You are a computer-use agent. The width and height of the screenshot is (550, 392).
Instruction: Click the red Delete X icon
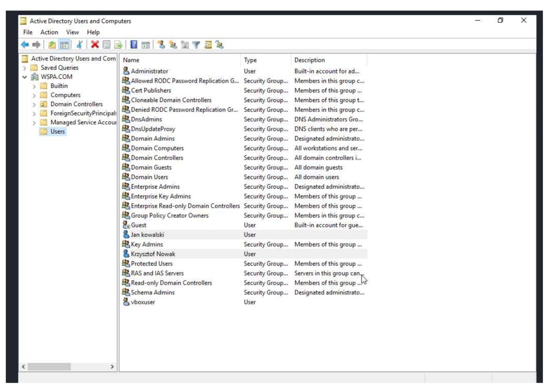click(95, 45)
